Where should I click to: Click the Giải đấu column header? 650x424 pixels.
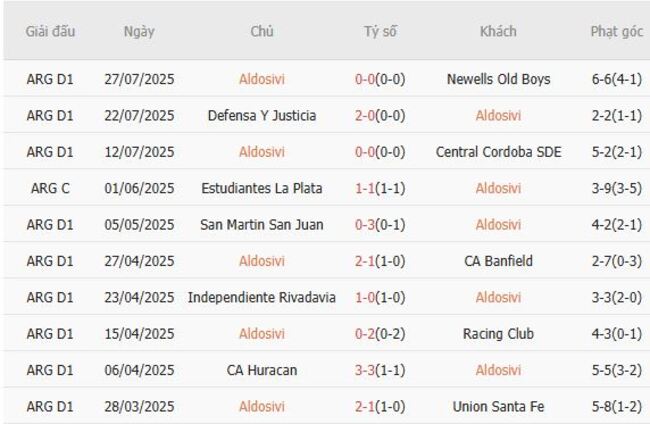50,31
